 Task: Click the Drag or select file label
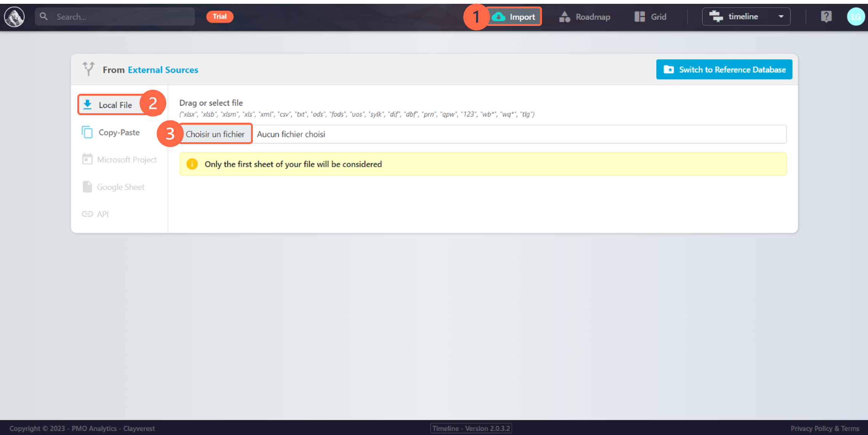(211, 103)
